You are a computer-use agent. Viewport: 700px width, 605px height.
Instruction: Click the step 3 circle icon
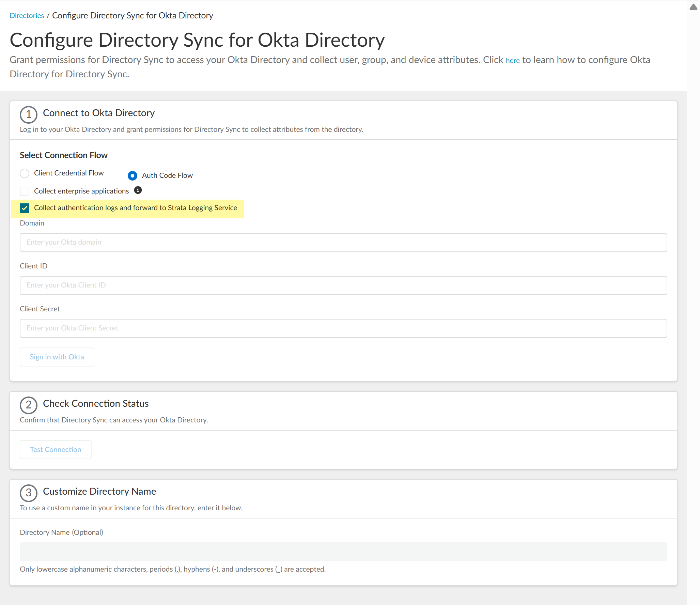point(28,493)
